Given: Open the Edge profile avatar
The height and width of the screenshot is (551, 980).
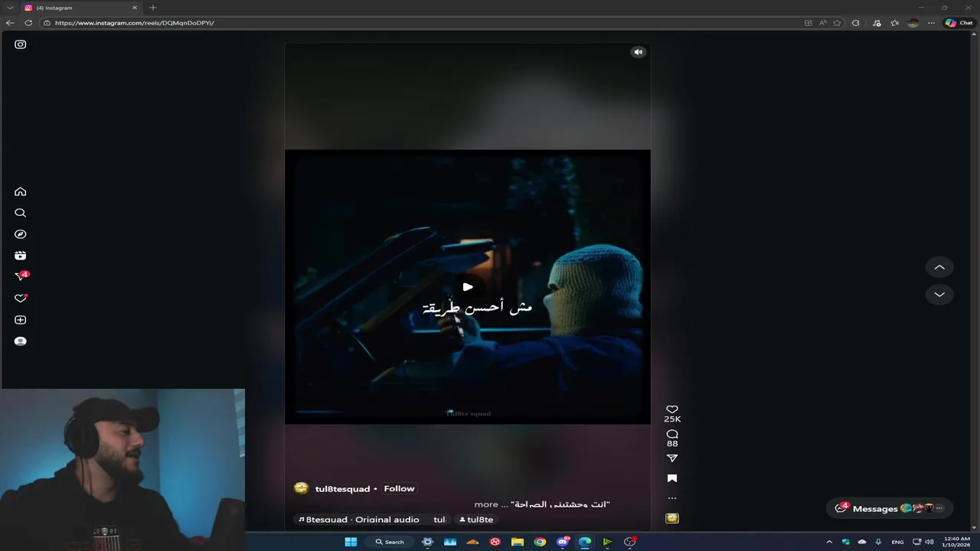Looking at the screenshot, I should tap(913, 23).
